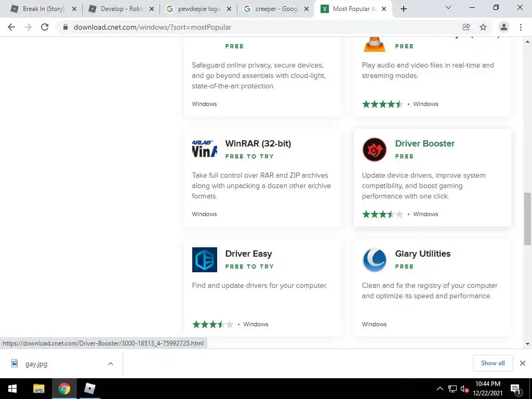Bookmark this page with the star icon
The height and width of the screenshot is (399, 532).
(x=483, y=27)
